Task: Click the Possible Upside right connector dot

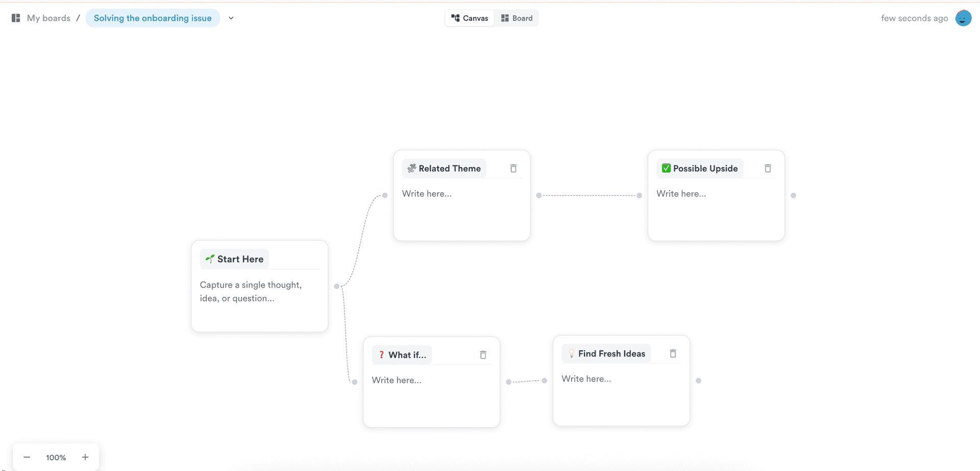Action: click(793, 195)
